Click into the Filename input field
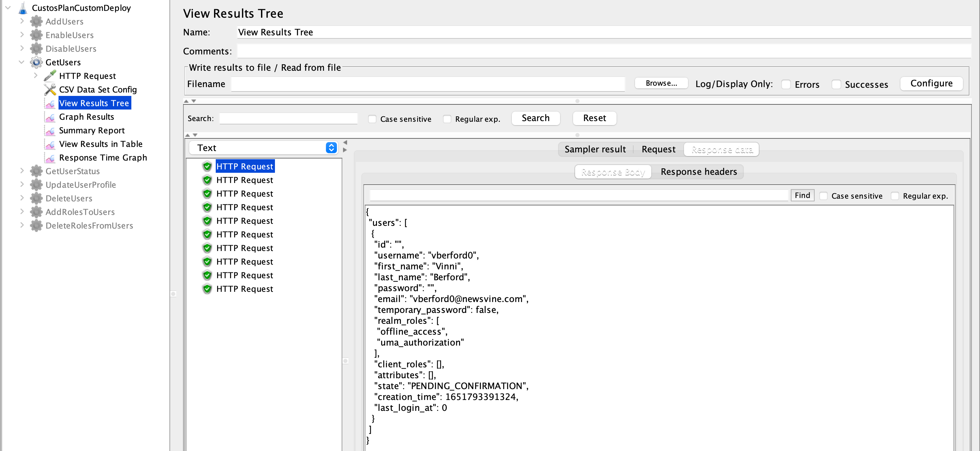The image size is (980, 451). click(428, 84)
